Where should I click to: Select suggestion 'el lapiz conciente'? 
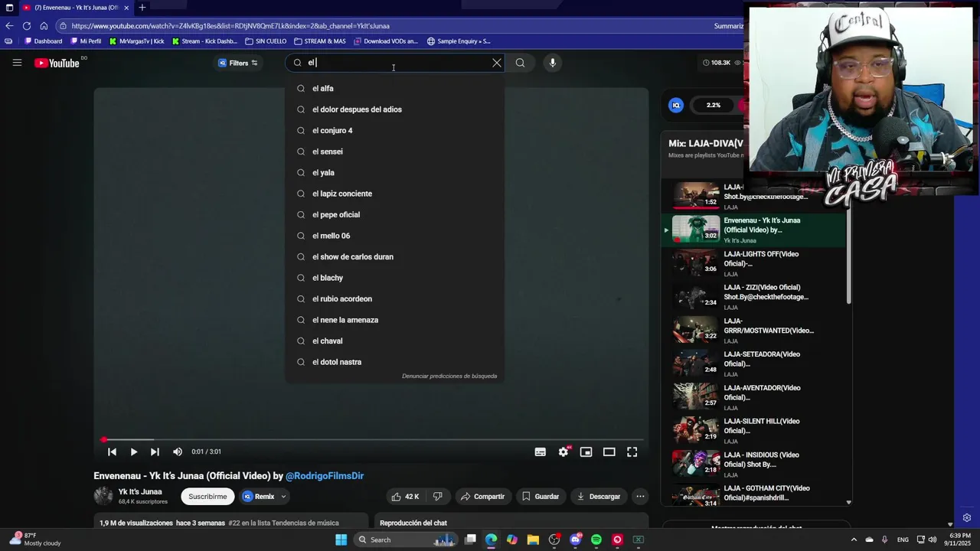click(394, 194)
